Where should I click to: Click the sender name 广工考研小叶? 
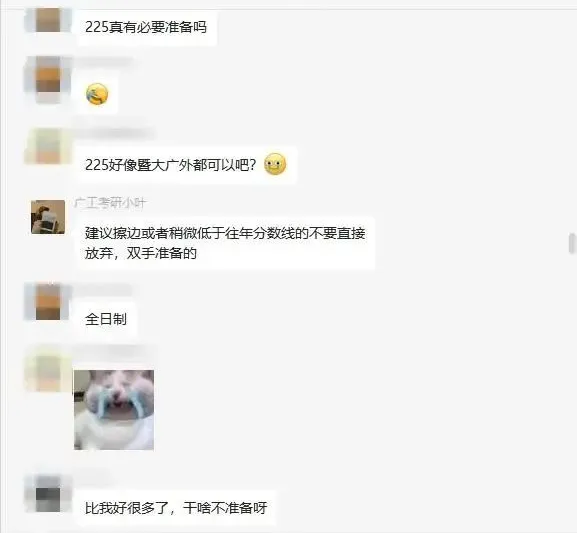[x=110, y=202]
